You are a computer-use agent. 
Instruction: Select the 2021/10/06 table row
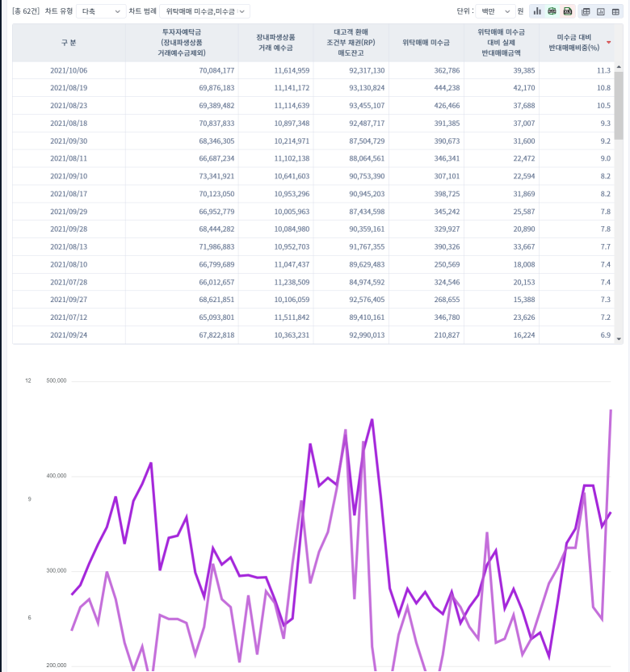pyautogui.click(x=313, y=70)
